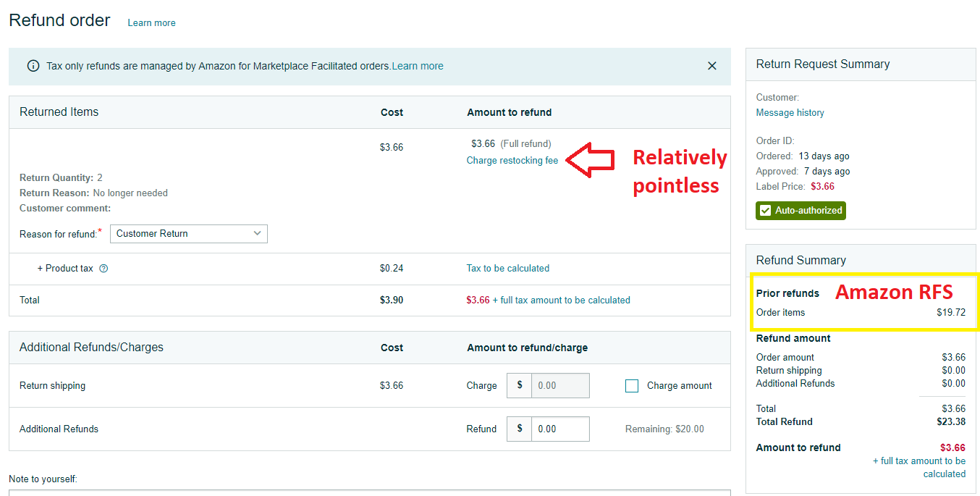Enable the Charge amount checkbox

click(x=632, y=386)
